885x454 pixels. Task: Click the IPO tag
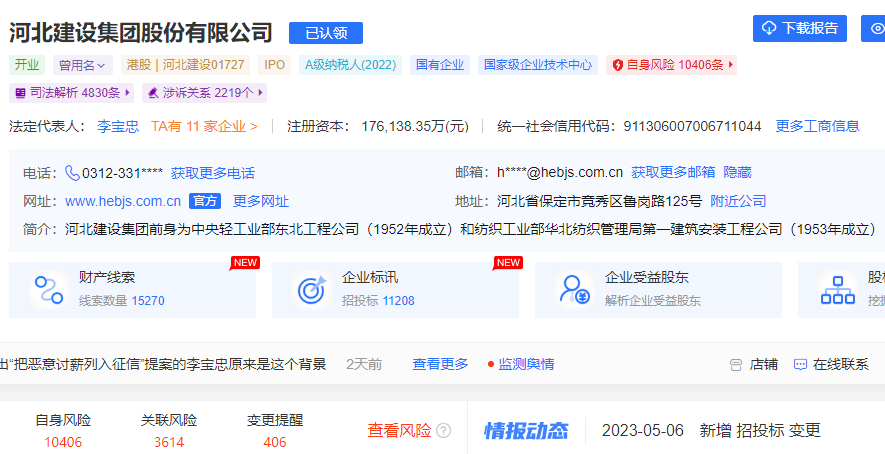click(275, 65)
